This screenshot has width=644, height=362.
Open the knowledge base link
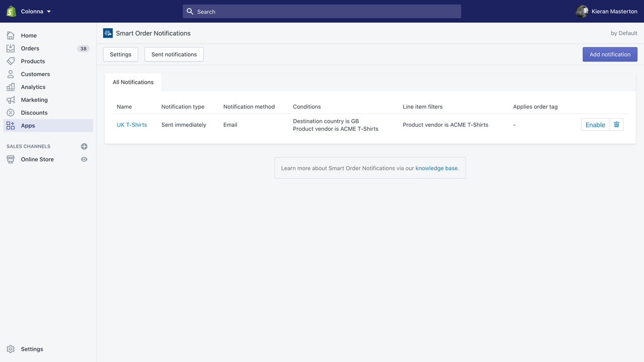(436, 168)
